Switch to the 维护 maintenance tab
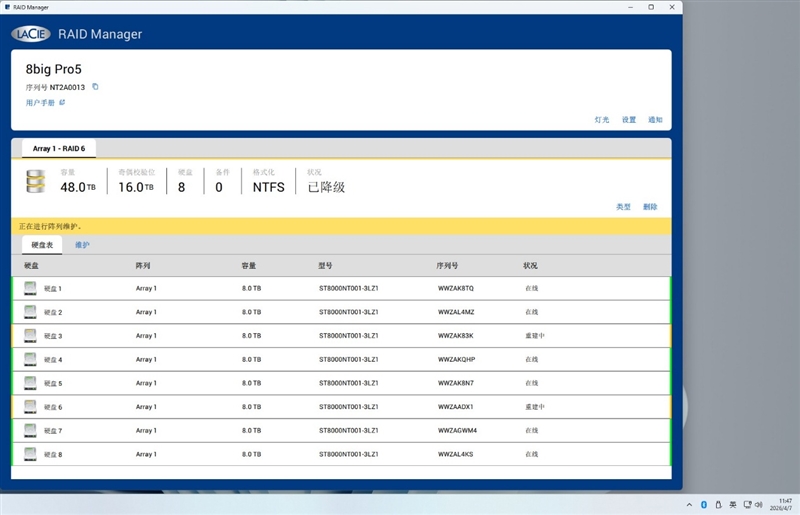The width and height of the screenshot is (800, 515). [x=82, y=245]
